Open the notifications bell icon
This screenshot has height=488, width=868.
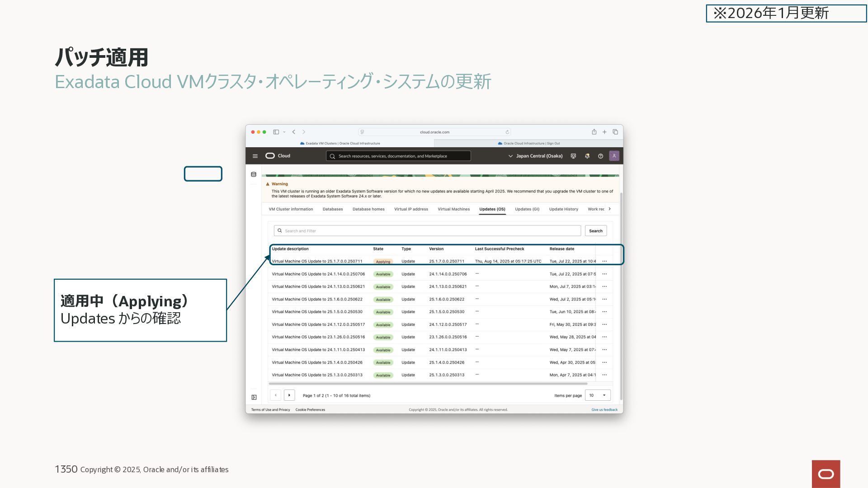pos(587,156)
